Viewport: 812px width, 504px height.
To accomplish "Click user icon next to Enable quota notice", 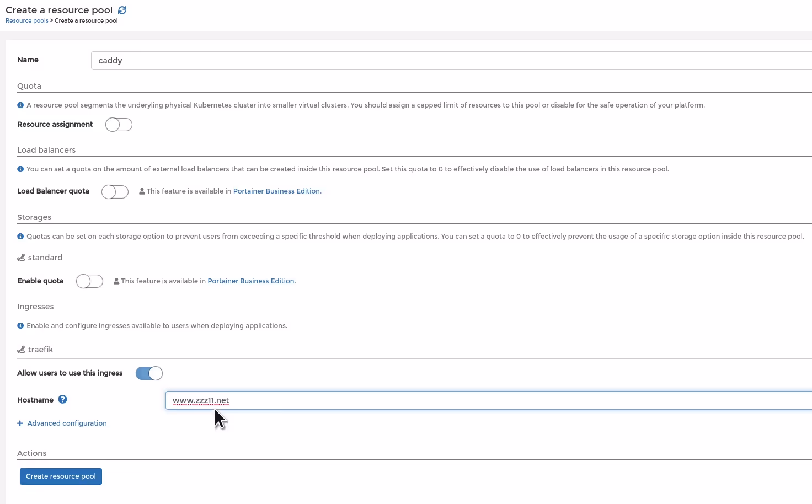I will 116,281.
